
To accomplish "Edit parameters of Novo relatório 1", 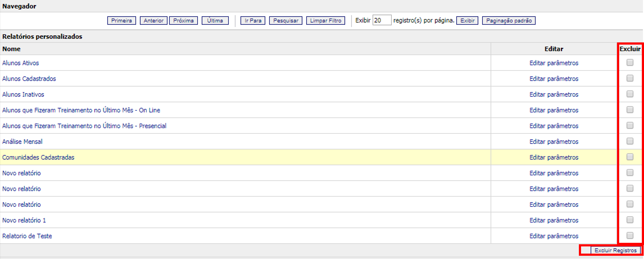I will pos(554,220).
